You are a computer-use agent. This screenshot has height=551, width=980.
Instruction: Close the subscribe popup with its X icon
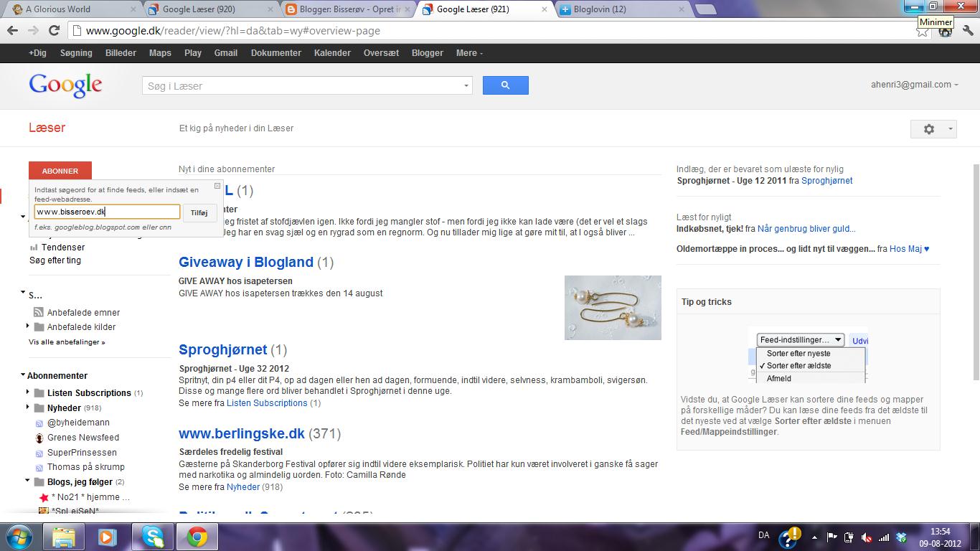pyautogui.click(x=217, y=186)
